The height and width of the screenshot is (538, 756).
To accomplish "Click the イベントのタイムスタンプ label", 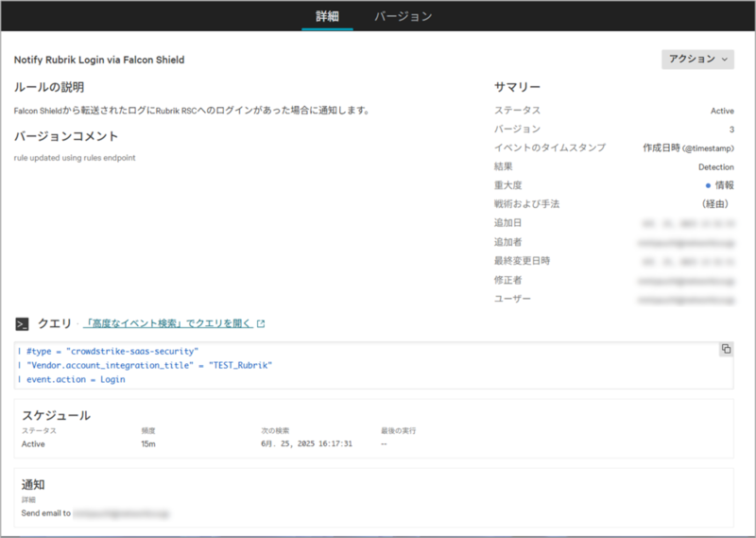I will click(550, 148).
